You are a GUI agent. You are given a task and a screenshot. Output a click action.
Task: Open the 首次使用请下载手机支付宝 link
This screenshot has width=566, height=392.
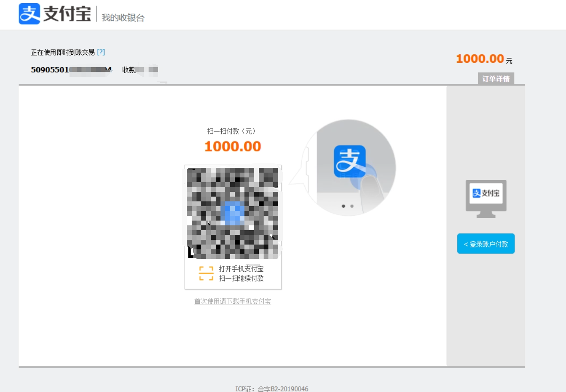[x=232, y=301]
